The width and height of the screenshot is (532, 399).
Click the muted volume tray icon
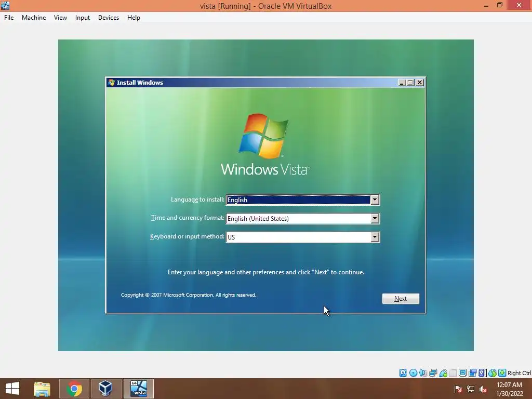coord(483,389)
